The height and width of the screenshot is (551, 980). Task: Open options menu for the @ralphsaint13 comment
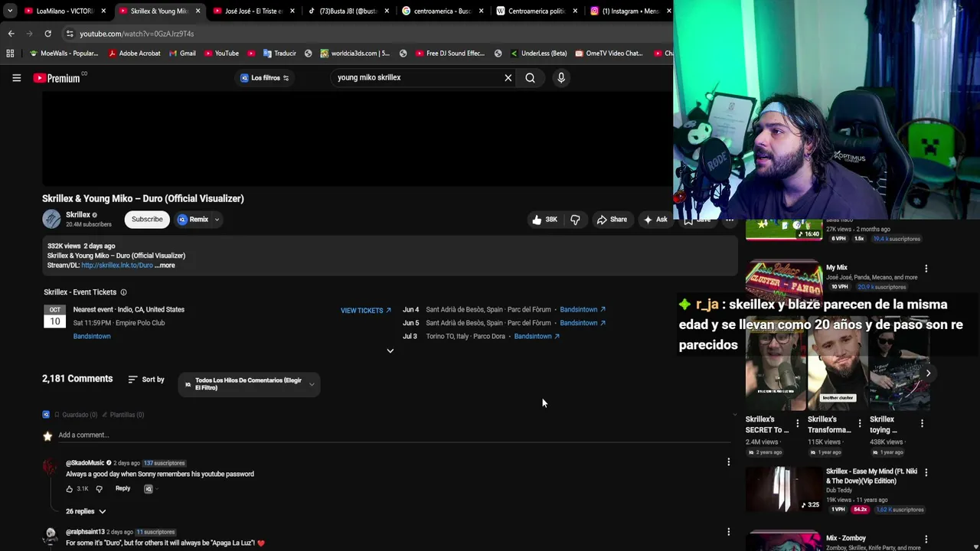pyautogui.click(x=728, y=532)
